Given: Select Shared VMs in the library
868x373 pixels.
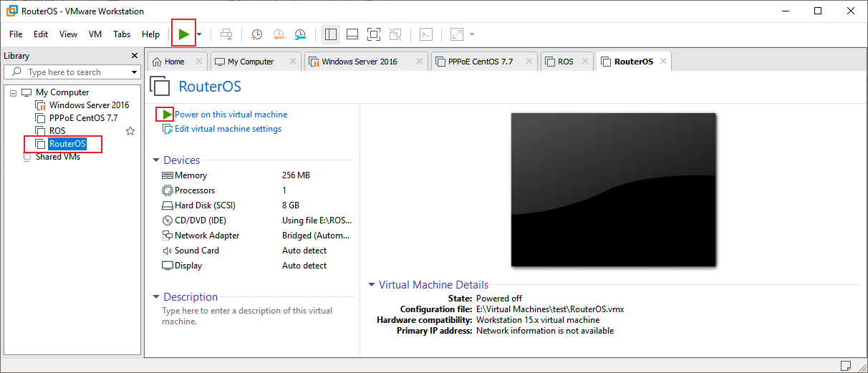Looking at the screenshot, I should (57, 157).
